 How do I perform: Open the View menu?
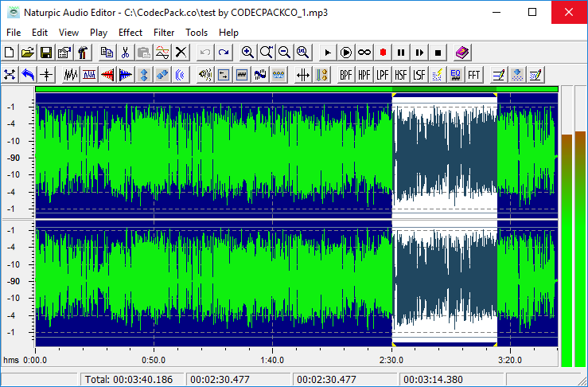(x=69, y=33)
